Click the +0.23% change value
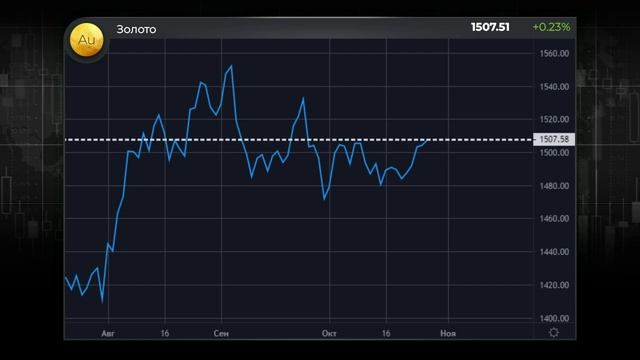The height and width of the screenshot is (360, 640). 551,27
